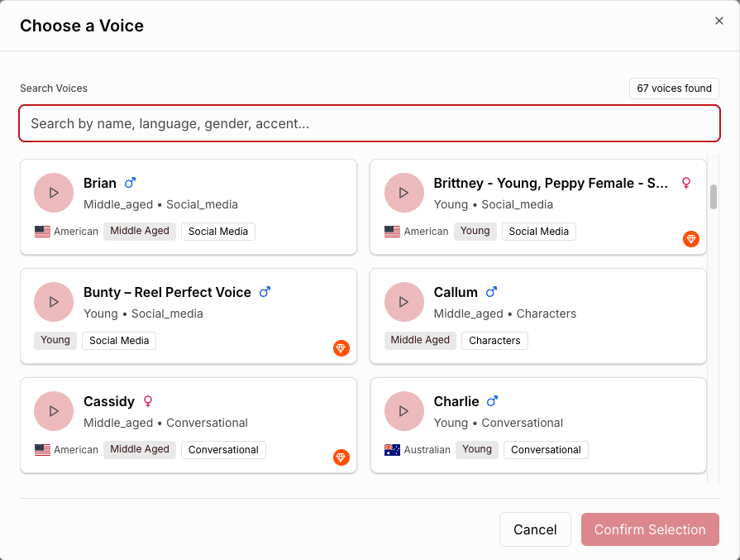Click the Middle Aged tag on Brian's card
This screenshot has width=740, height=560.
(140, 232)
